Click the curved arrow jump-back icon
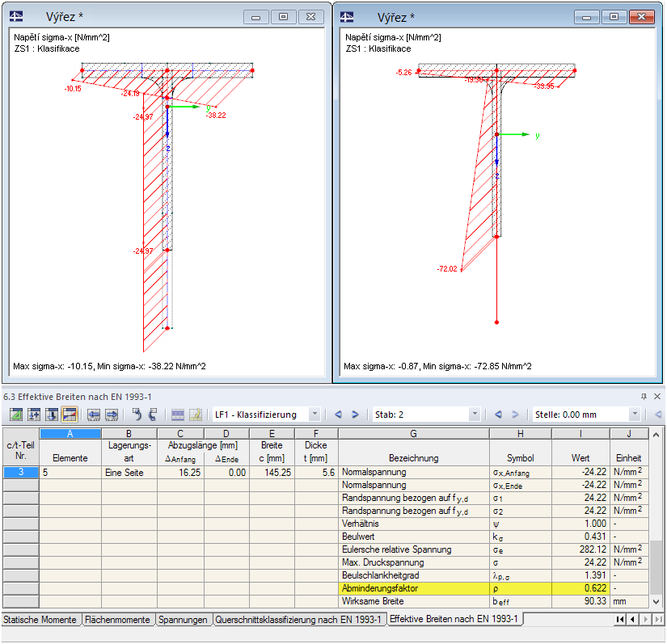 pos(136,414)
